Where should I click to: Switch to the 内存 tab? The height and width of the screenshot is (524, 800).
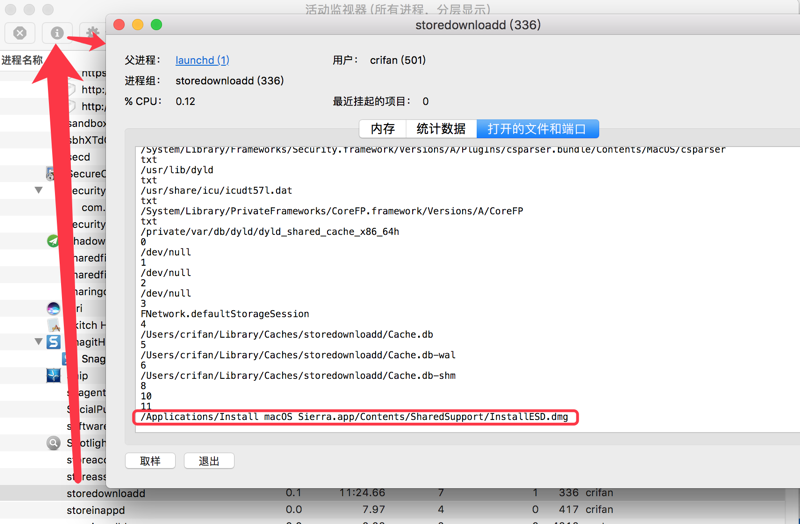click(383, 129)
